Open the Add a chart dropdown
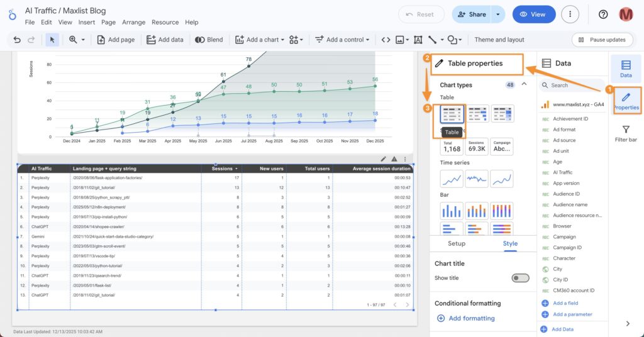Image resolution: width=644 pixels, height=337 pixels. [x=260, y=40]
